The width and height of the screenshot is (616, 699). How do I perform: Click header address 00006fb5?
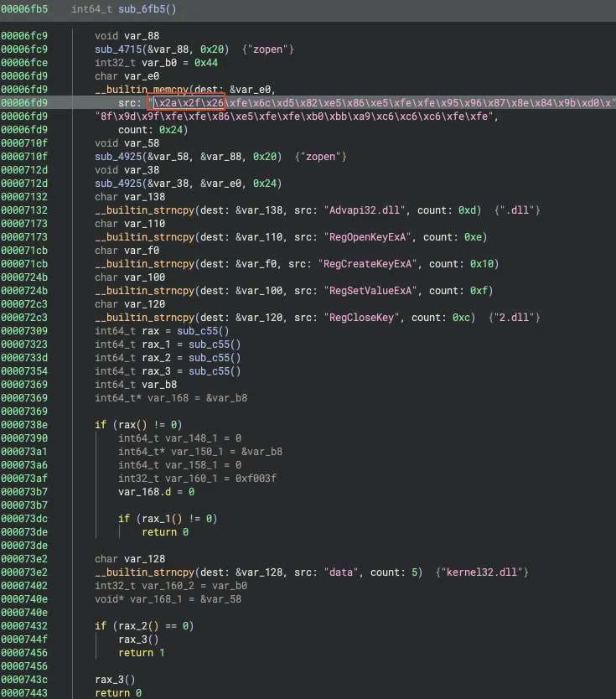24,9
